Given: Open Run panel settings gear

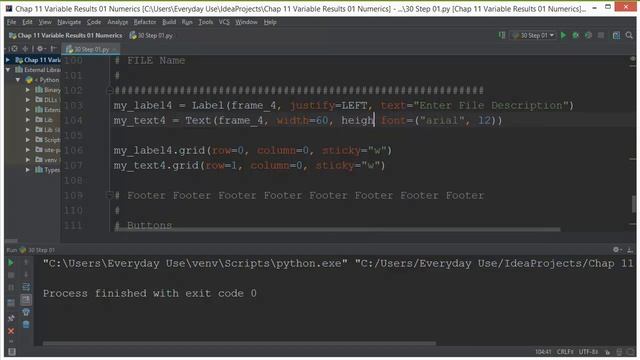Looking at the screenshot, I should pos(617,250).
